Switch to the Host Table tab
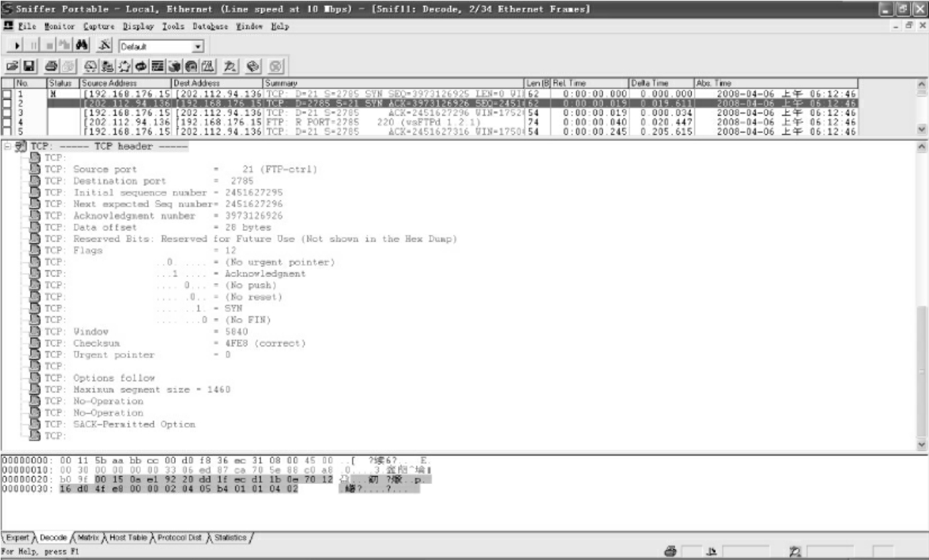Screen dimensions: 929x560 click(128, 538)
